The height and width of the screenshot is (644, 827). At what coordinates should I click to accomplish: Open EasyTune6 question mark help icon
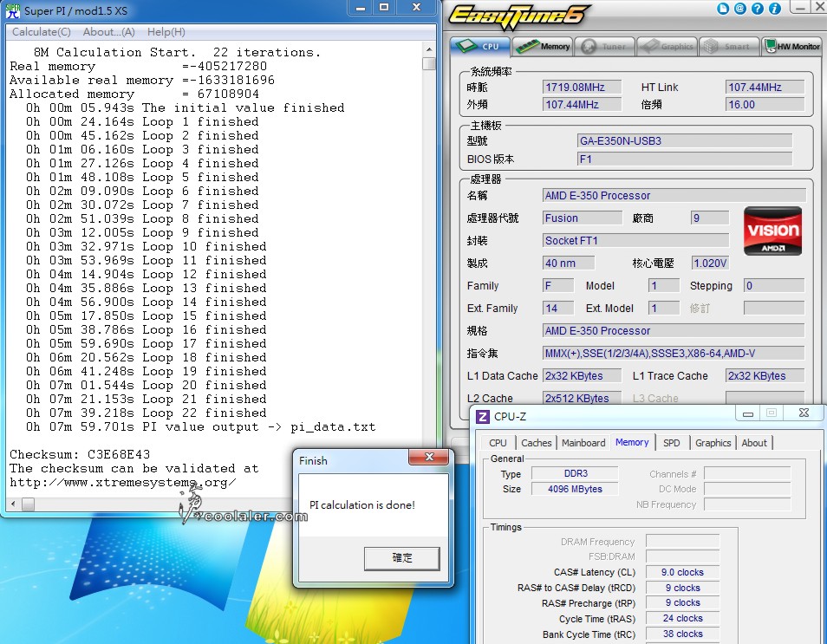coord(758,9)
